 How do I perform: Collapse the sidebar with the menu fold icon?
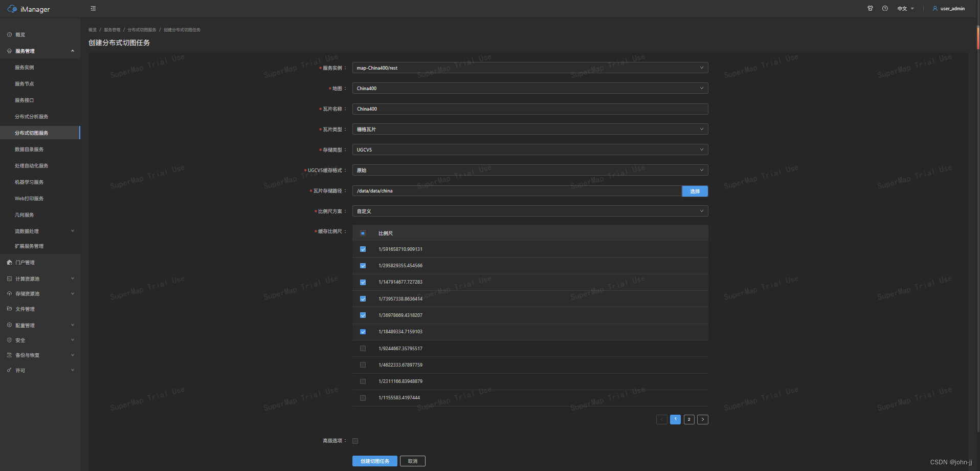(x=93, y=8)
